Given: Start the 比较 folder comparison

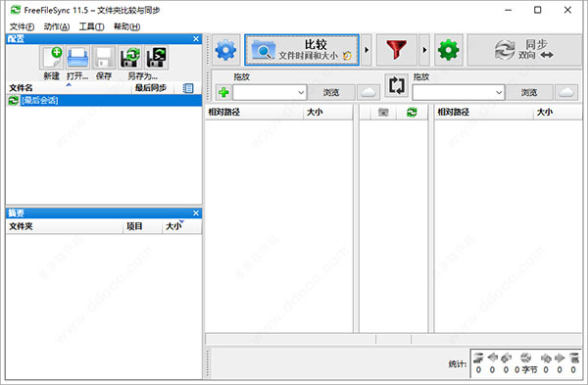Looking at the screenshot, I should point(302,50).
